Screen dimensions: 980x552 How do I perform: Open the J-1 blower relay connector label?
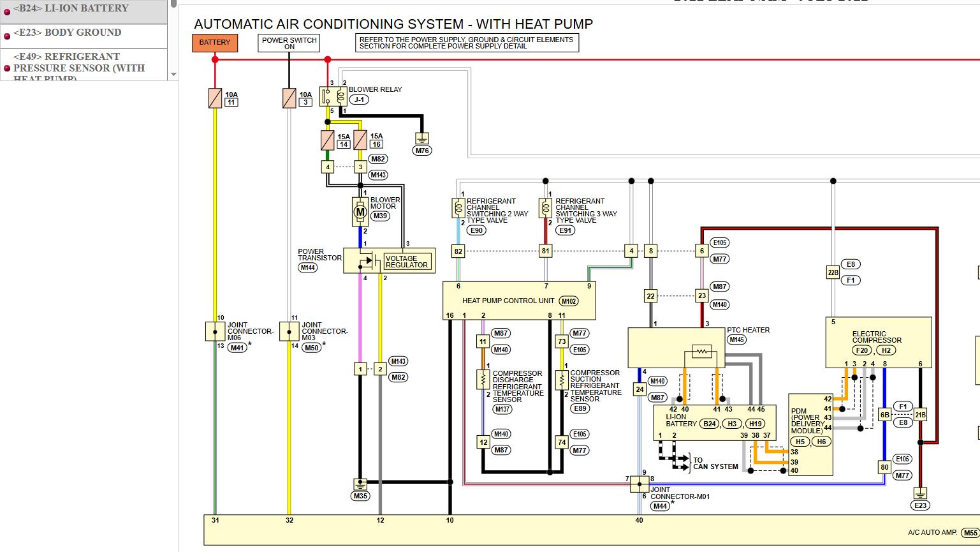pos(360,100)
